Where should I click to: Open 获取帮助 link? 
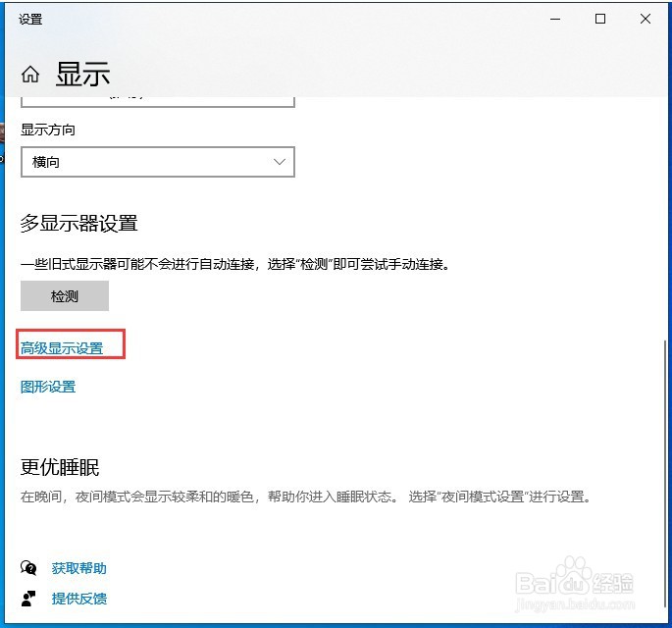coord(78,568)
